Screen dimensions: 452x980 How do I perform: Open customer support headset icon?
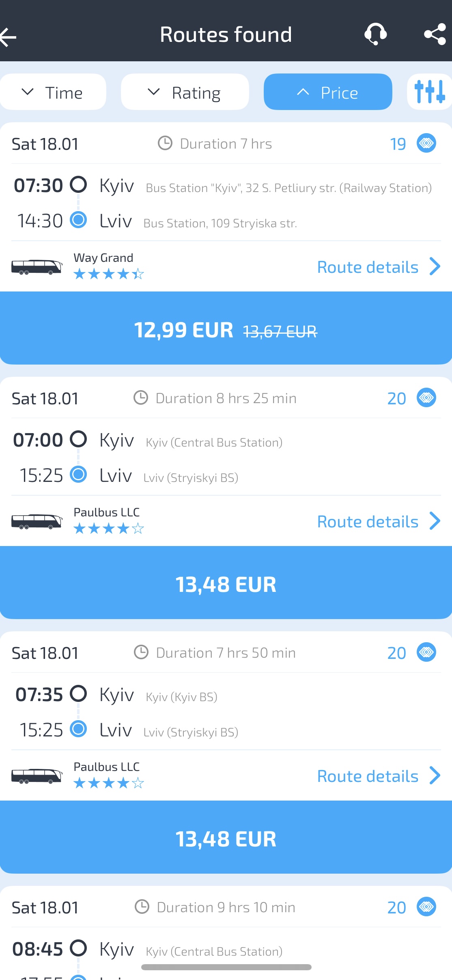pyautogui.click(x=375, y=35)
